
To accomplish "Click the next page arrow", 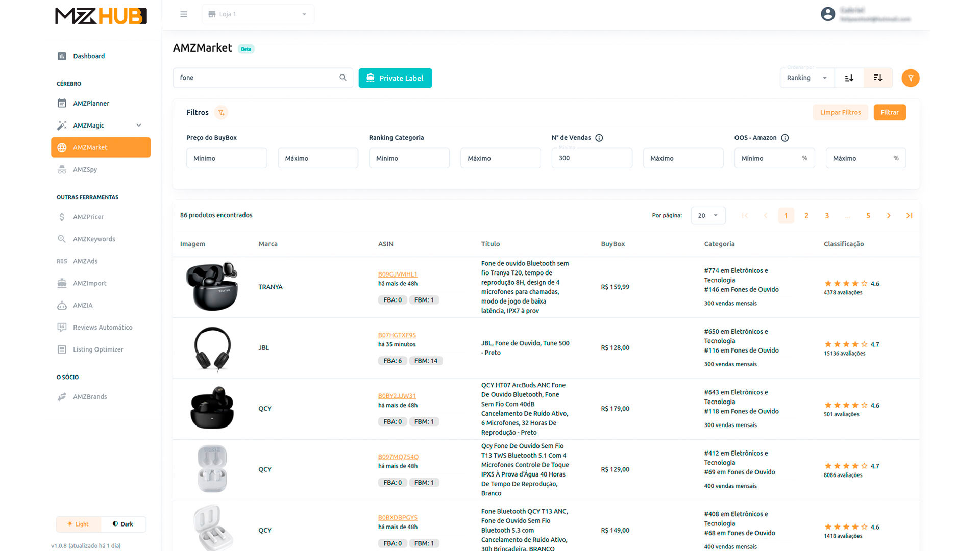I will [x=889, y=216].
